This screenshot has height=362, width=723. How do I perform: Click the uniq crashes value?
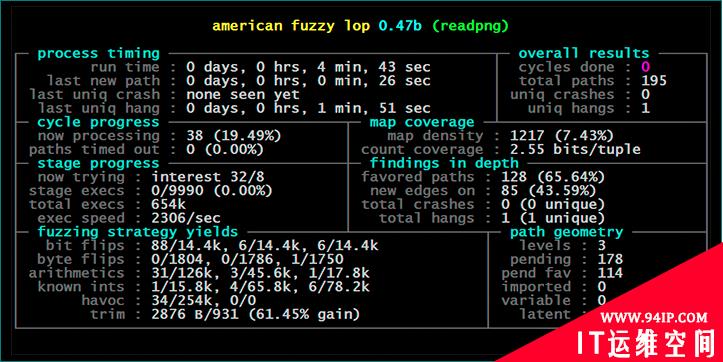click(646, 95)
